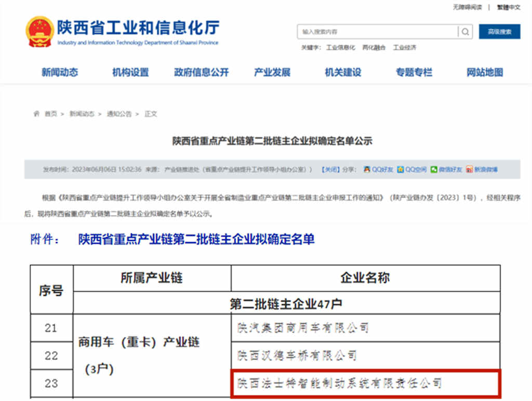Image resolution: width=532 pixels, height=401 pixels.
Task: Open the 专题专栏 navigation item
Action: 414,73
